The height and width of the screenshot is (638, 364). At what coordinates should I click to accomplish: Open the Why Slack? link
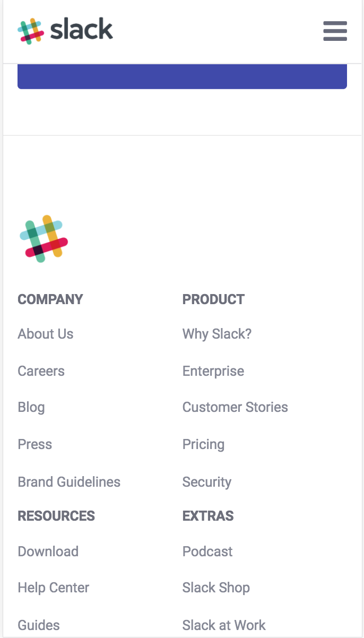217,334
